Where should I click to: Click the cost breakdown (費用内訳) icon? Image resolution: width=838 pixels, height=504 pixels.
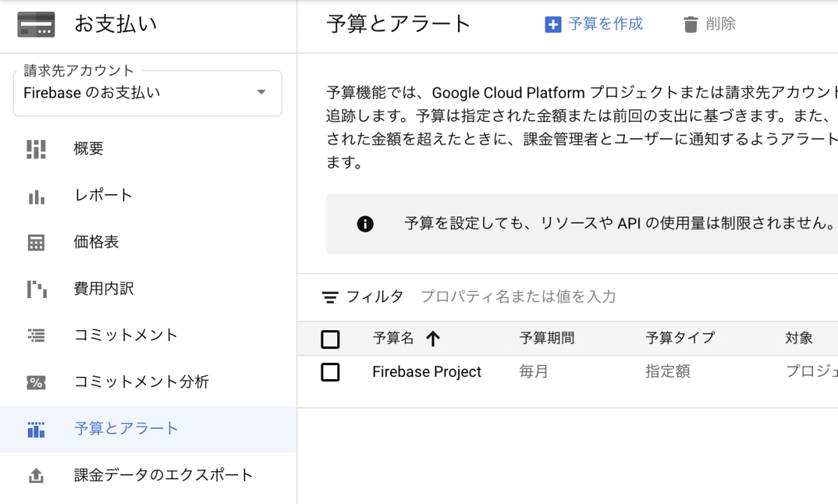(x=36, y=289)
